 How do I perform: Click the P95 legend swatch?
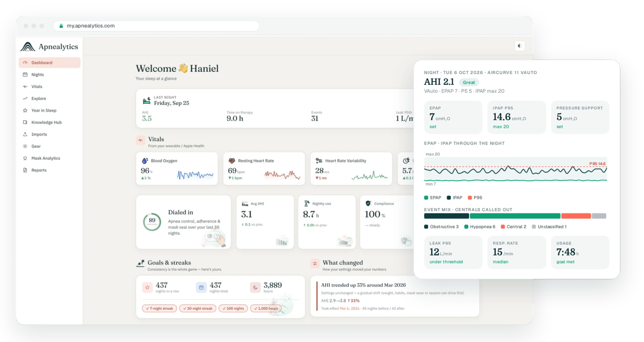(470, 197)
